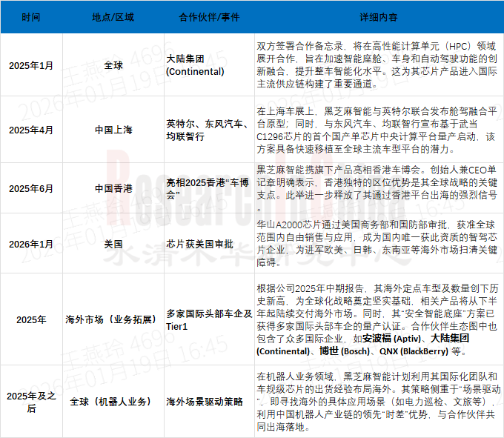Viewport: 504px width, 438px height.
Task: Select the 2026年1月 date cell
Action: coord(31,242)
